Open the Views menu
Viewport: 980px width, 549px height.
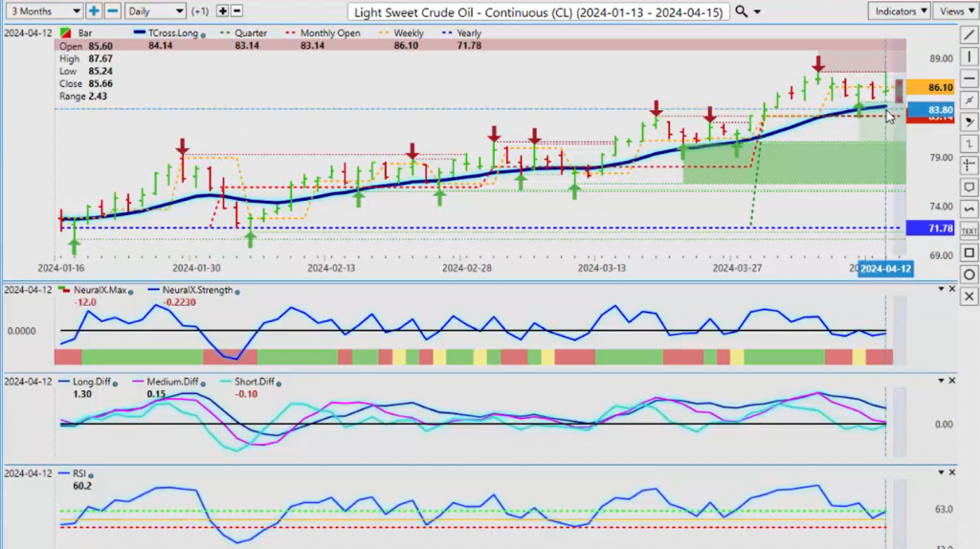point(956,11)
